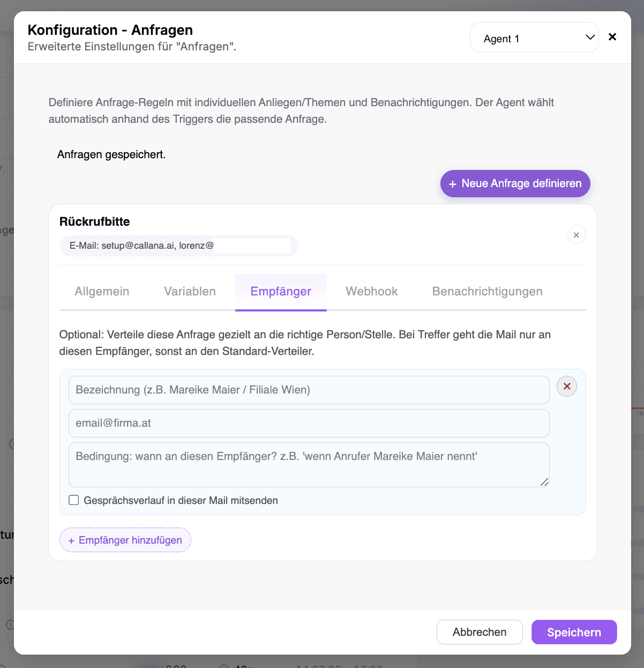Open the Agent 1 dropdown
This screenshot has height=668, width=644.
click(534, 38)
